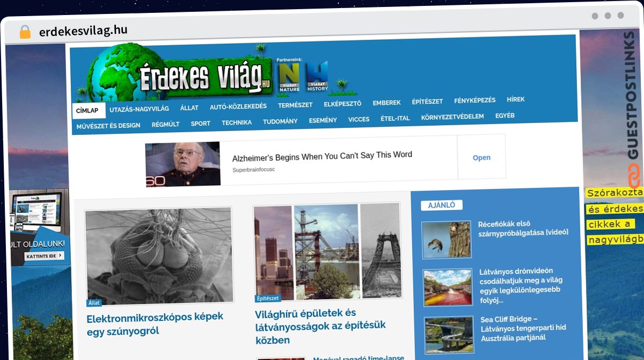Open the ESEMÉNY menu item
Image resolution: width=644 pixels, height=360 pixels.
coord(323,120)
